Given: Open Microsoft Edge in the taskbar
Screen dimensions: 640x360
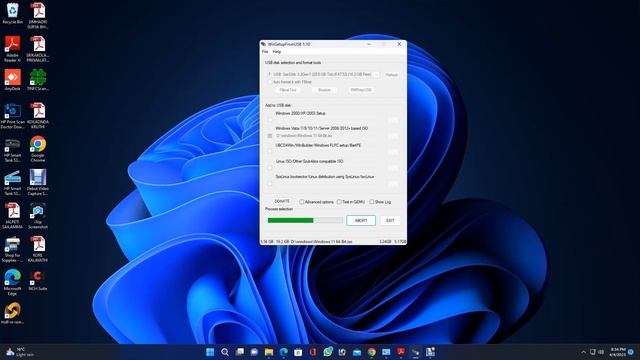Looking at the screenshot, I should (284, 352).
